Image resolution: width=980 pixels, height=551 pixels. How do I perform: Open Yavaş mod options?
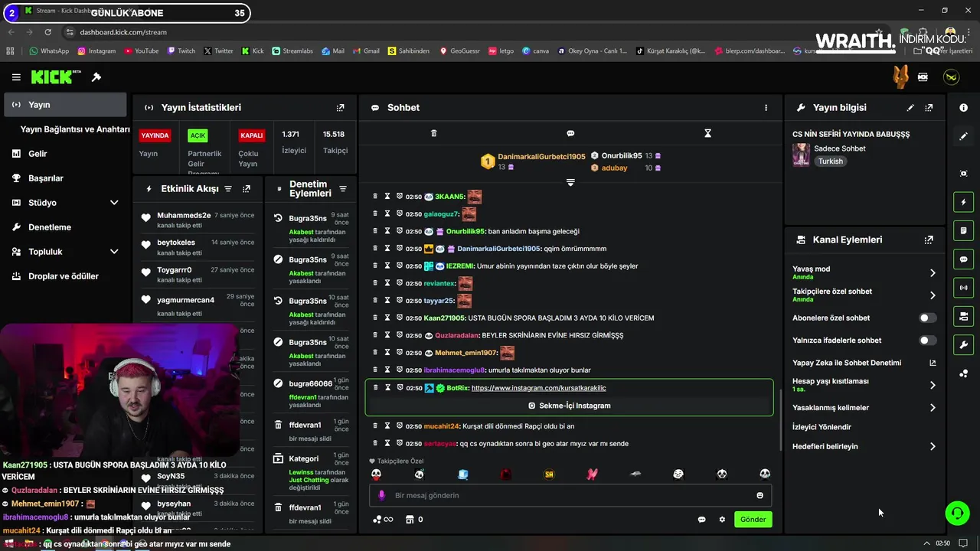[864, 272]
